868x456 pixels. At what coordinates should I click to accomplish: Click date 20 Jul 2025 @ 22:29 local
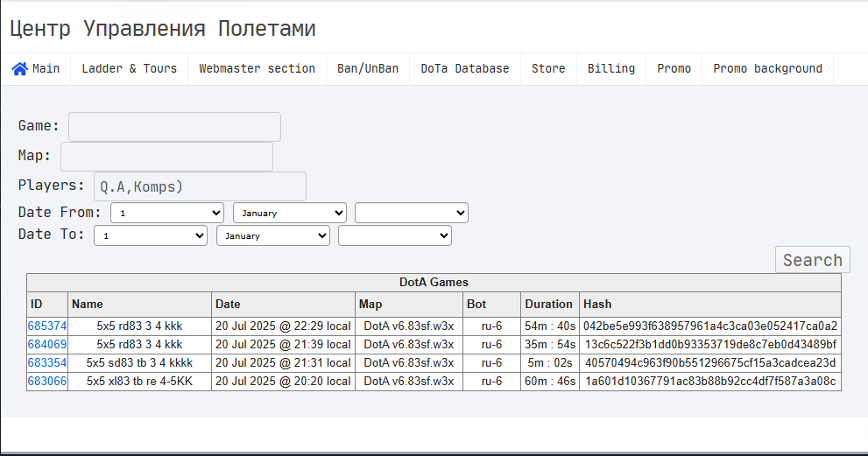click(x=284, y=326)
